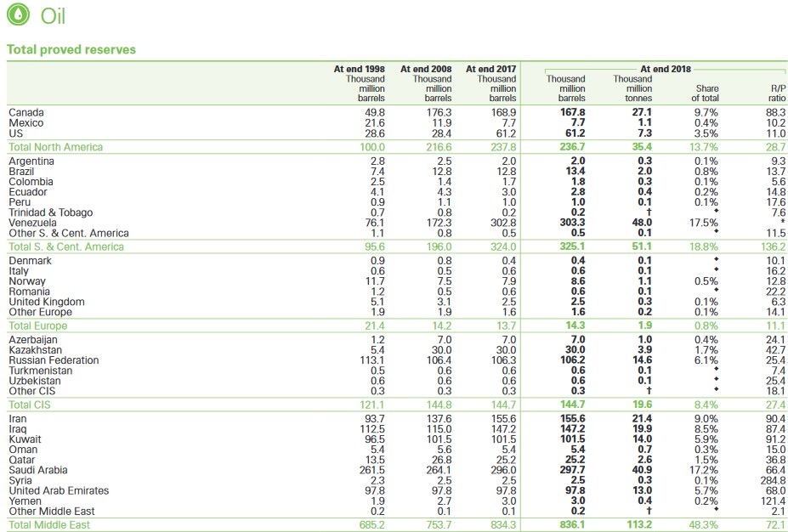Select the "Saudi Arabia" row label
The image size is (788, 532).
pos(37,470)
